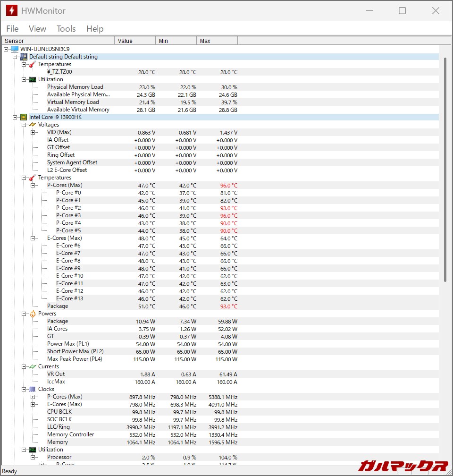Click the lightning icon next to Voltages
453x476 pixels.
pyautogui.click(x=33, y=125)
